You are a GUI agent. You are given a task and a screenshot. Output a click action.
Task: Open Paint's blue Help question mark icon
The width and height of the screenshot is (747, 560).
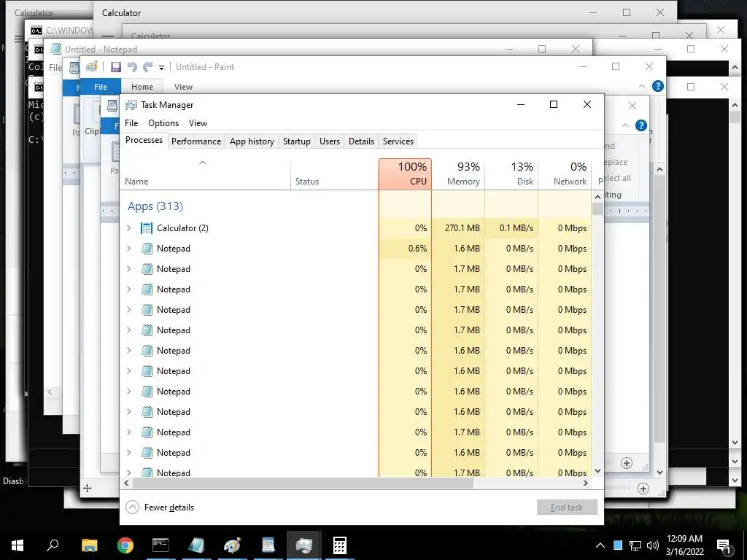coord(658,86)
